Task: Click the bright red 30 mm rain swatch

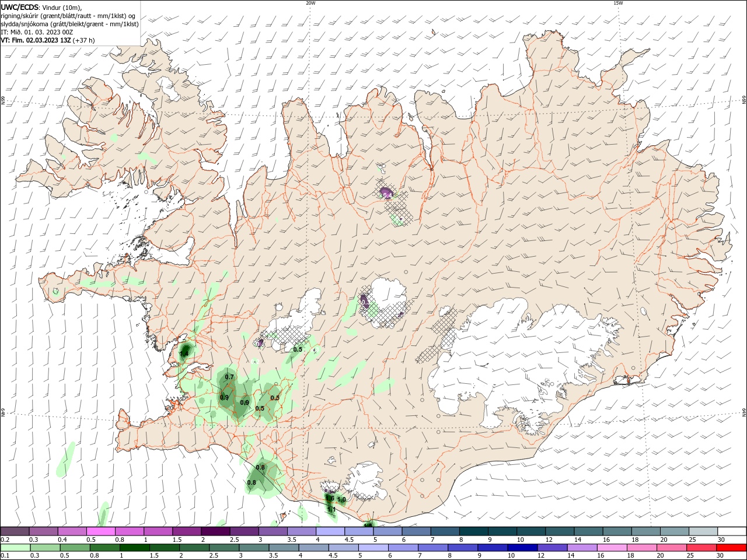Action: 732,548
